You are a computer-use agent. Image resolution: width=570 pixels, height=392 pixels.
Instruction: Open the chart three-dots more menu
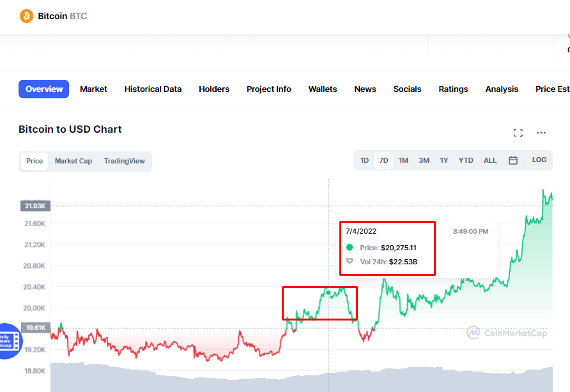541,133
